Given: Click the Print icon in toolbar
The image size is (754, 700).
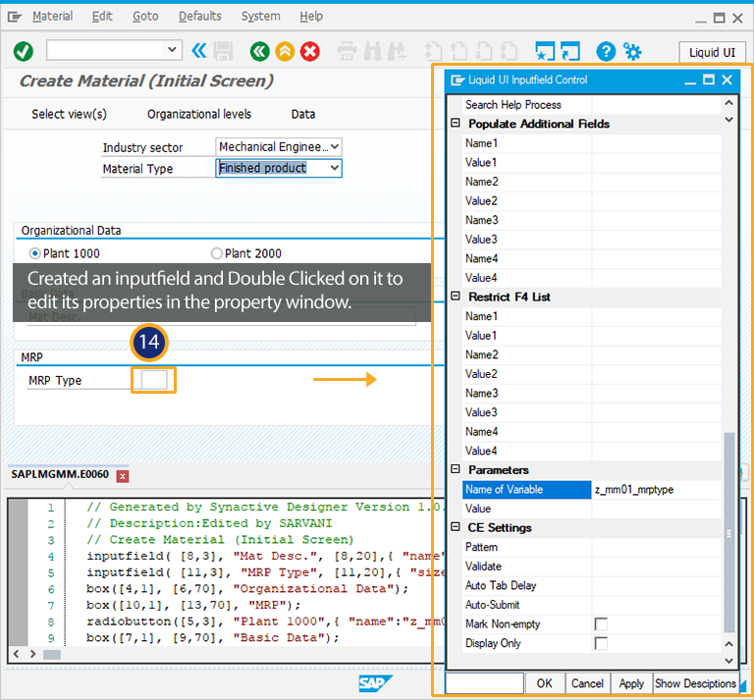Looking at the screenshot, I should tap(347, 51).
